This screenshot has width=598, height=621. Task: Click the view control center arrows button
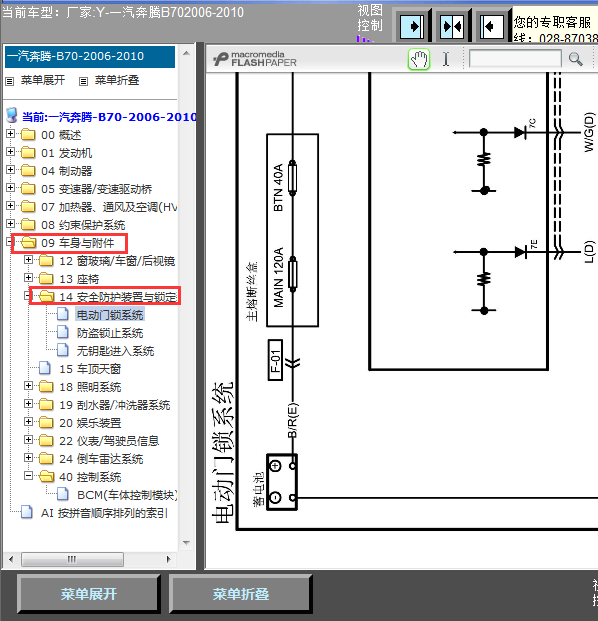452,27
